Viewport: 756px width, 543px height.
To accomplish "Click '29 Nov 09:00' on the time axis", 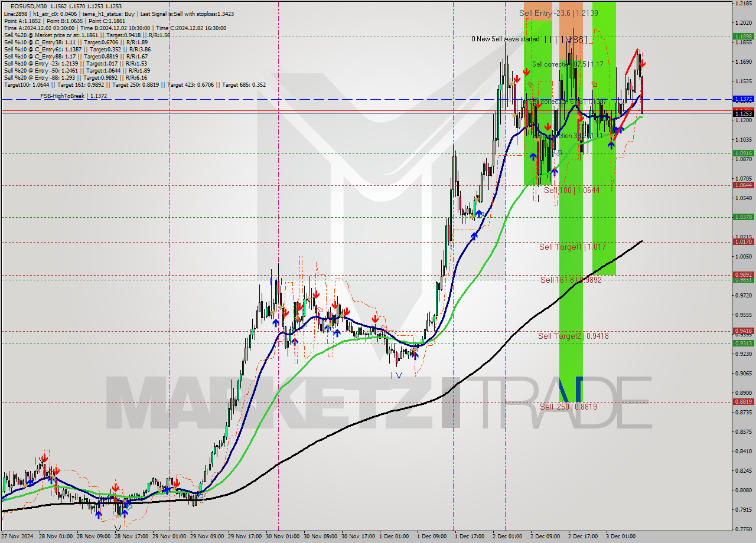I will [207, 537].
